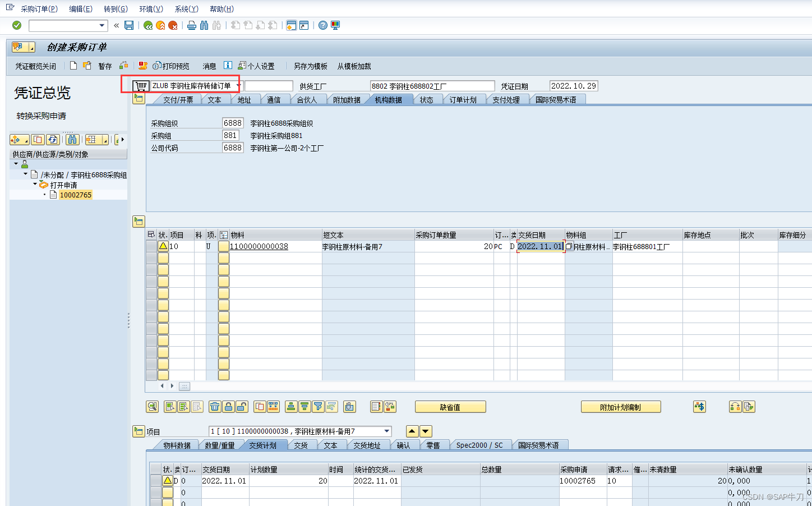Click the 凭证概览关闭 button
The image size is (812, 506).
[36, 66]
